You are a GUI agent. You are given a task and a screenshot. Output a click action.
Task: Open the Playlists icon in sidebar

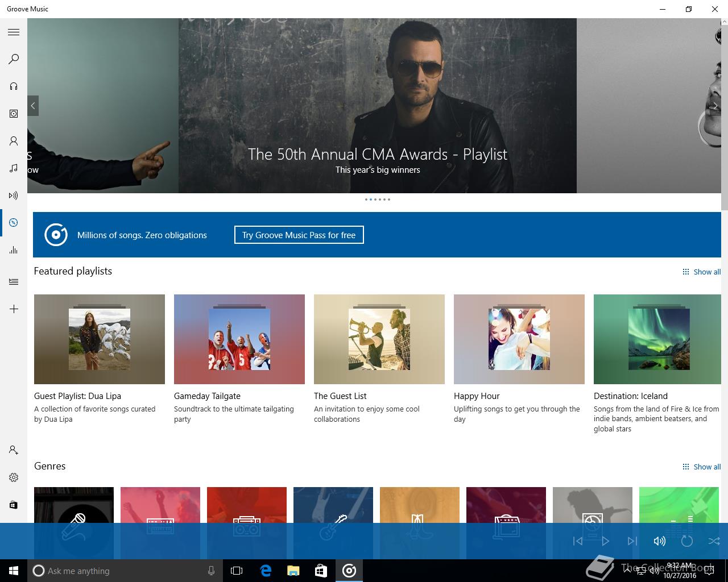pyautogui.click(x=14, y=282)
